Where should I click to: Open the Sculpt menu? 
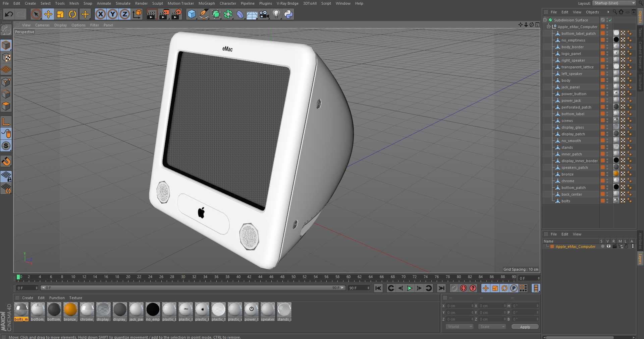click(158, 3)
